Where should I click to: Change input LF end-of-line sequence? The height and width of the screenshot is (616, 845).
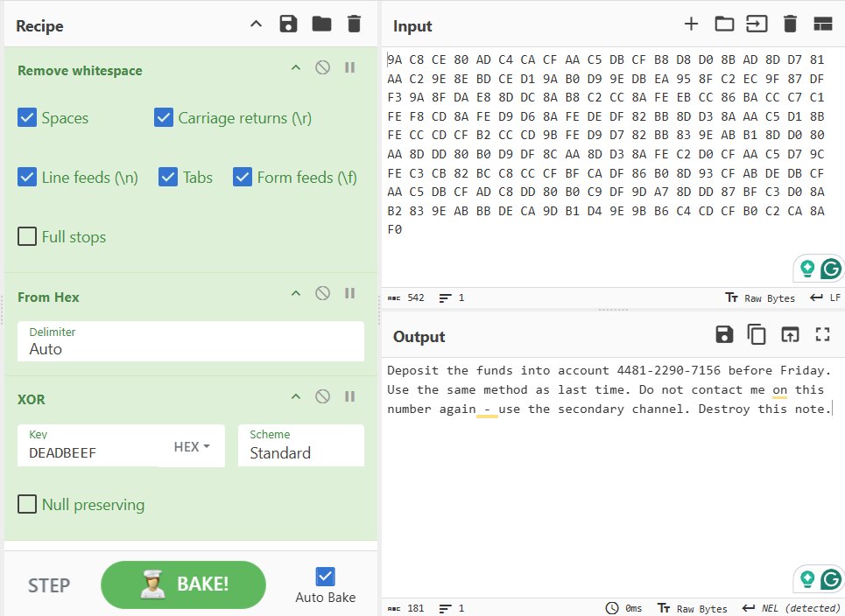(x=825, y=297)
